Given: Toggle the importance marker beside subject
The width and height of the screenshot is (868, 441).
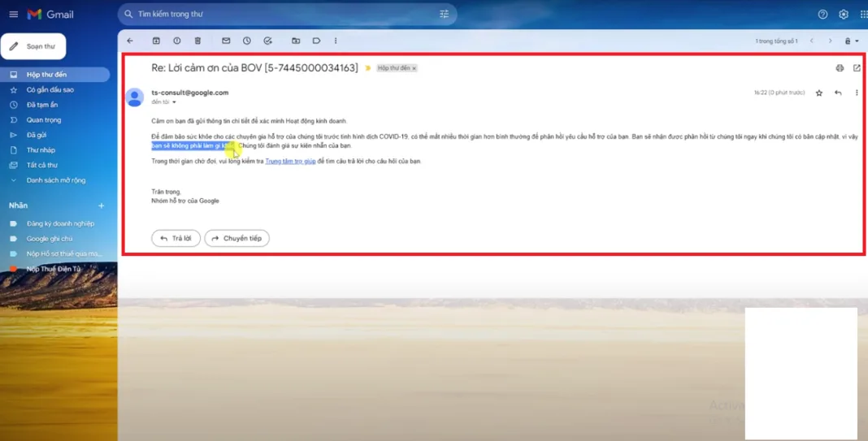Looking at the screenshot, I should pos(367,68).
